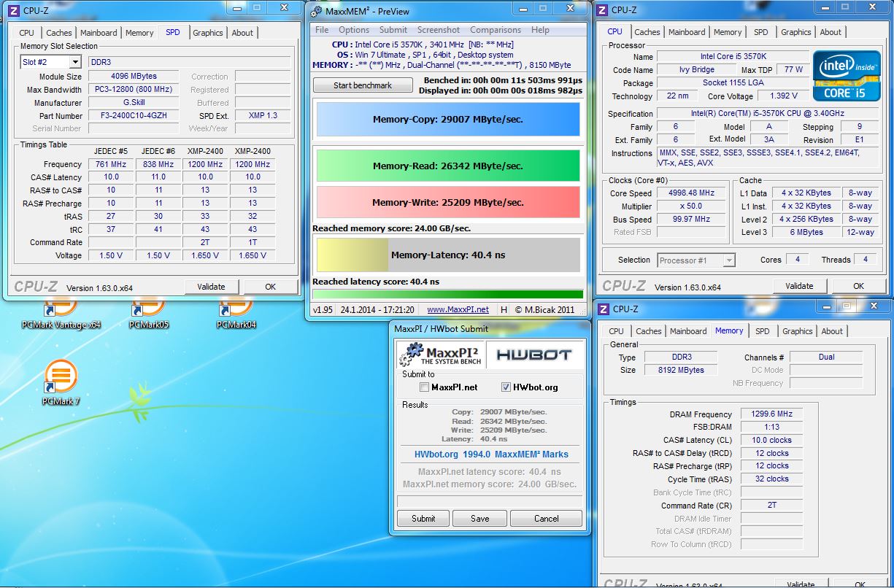Click the Size value 8192 MBytes
894x588 pixels.
coord(680,370)
